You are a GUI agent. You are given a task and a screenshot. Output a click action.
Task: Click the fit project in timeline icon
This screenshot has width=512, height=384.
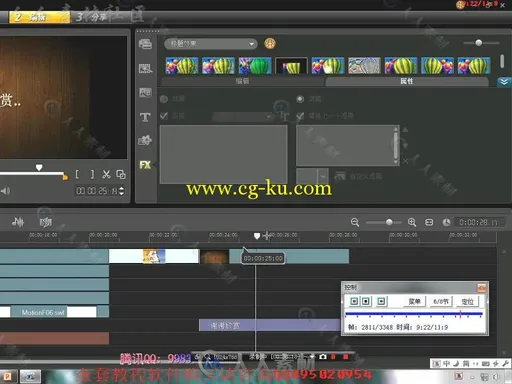pyautogui.click(x=429, y=222)
